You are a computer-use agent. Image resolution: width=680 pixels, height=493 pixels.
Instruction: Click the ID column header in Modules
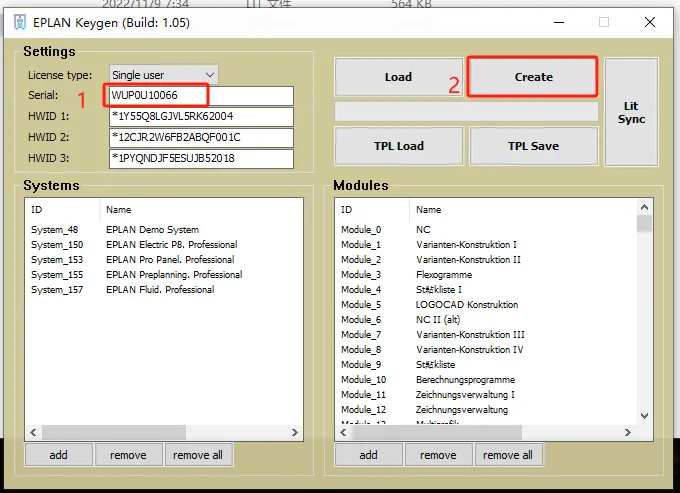373,210
